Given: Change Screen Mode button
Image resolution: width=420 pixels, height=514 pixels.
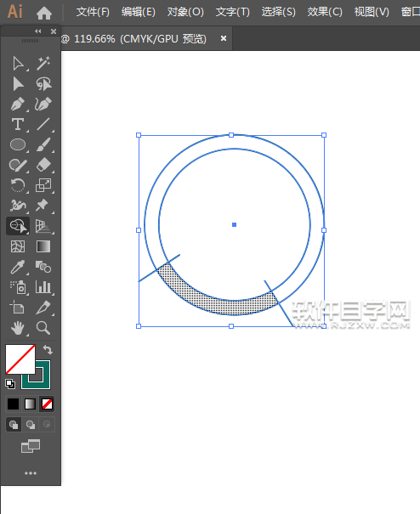Looking at the screenshot, I should coord(31,446).
